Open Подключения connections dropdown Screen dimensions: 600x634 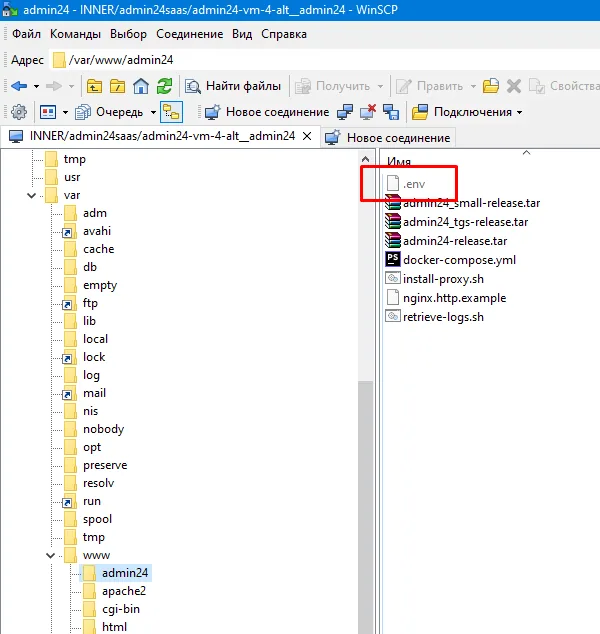(x=467, y=112)
